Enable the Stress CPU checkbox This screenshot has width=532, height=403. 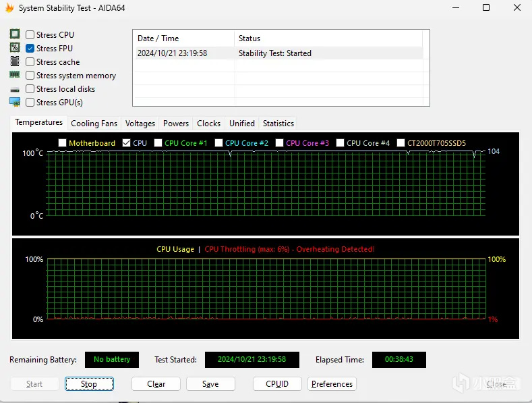30,34
